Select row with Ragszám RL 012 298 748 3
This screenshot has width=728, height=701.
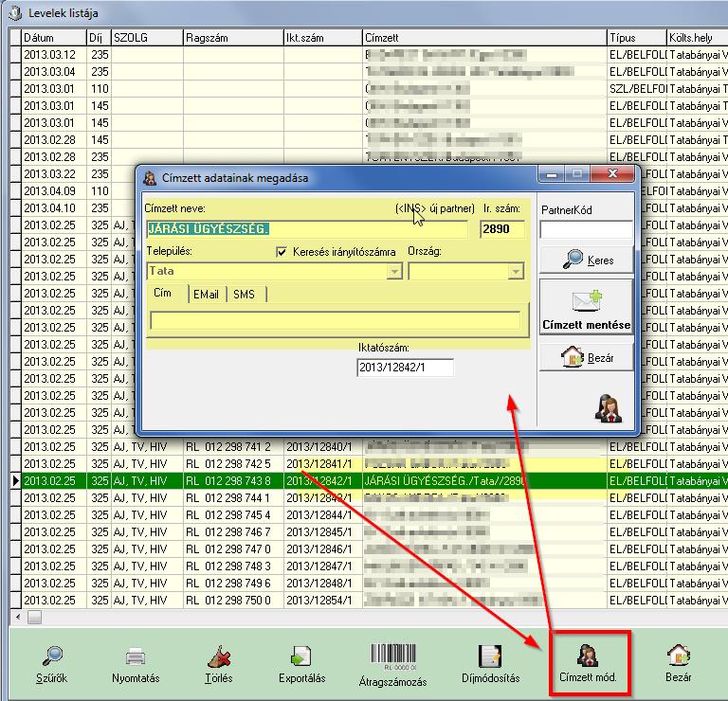(x=369, y=566)
